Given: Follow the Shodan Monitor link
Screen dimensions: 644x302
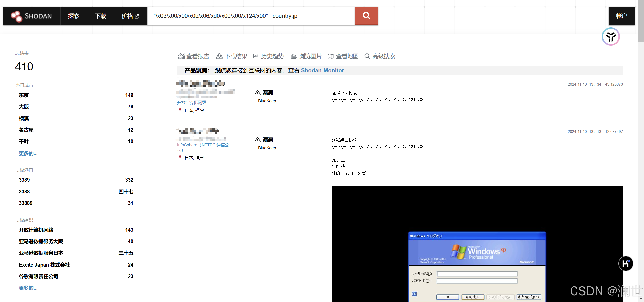Looking at the screenshot, I should click(322, 70).
